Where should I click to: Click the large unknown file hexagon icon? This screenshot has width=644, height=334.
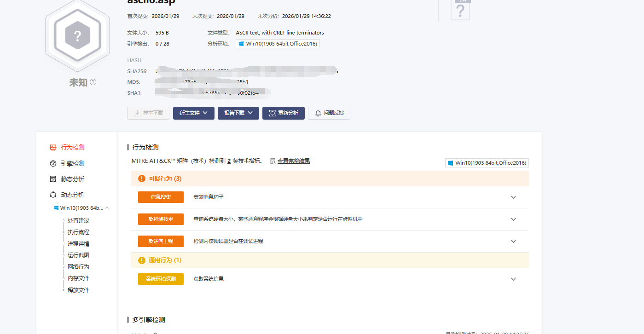point(77,36)
